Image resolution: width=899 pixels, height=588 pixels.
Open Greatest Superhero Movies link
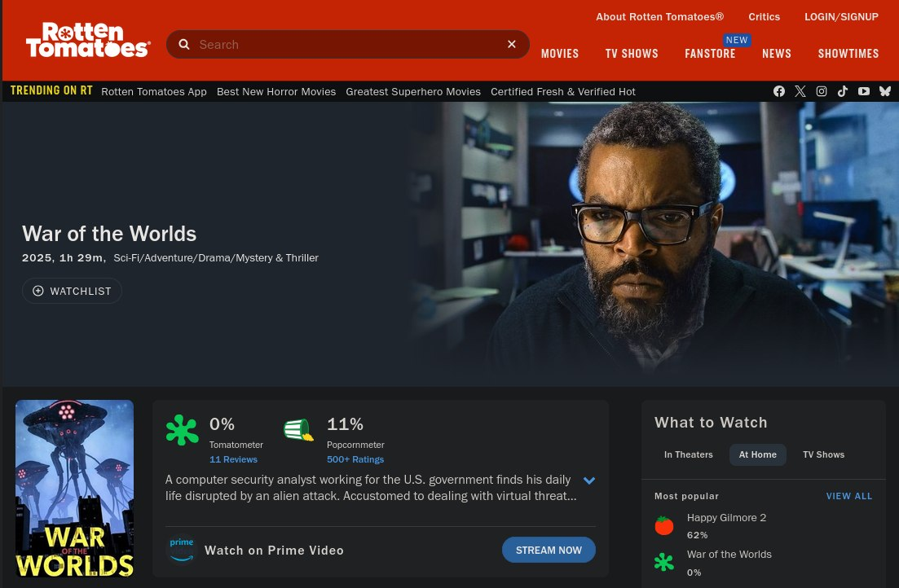pyautogui.click(x=412, y=92)
